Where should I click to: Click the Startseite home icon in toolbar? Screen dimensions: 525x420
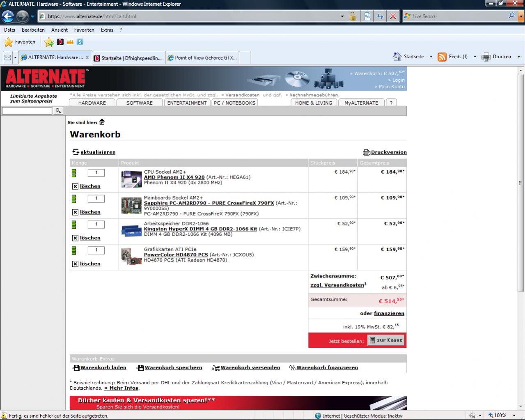click(x=397, y=57)
